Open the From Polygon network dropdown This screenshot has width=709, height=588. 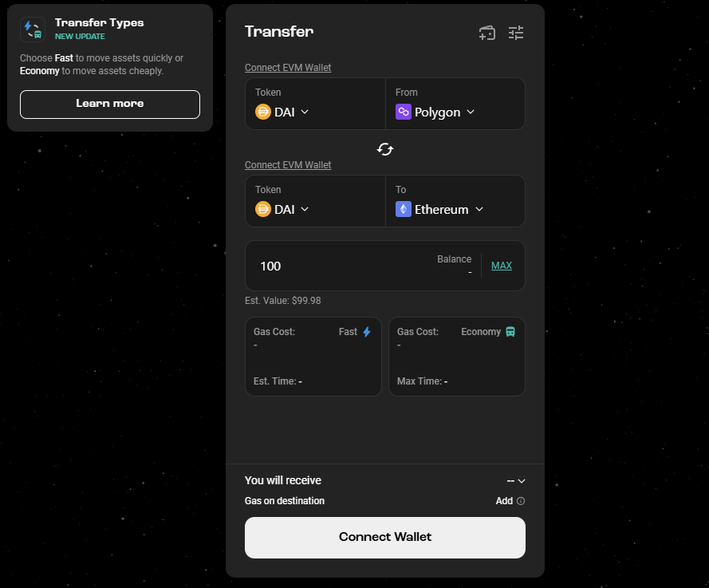click(x=435, y=112)
